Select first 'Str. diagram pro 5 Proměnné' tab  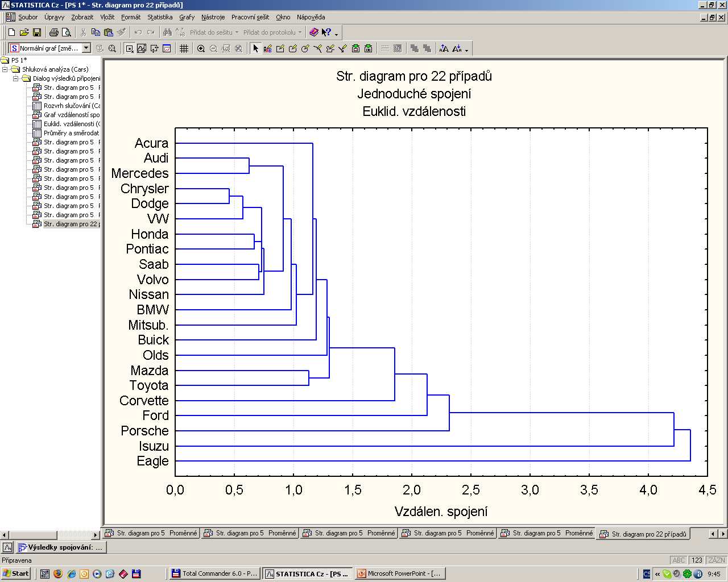tap(151, 533)
